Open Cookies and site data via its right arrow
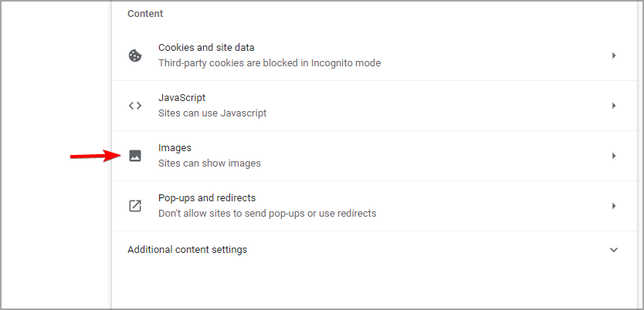Viewport: 644px width, 310px height. [614, 56]
